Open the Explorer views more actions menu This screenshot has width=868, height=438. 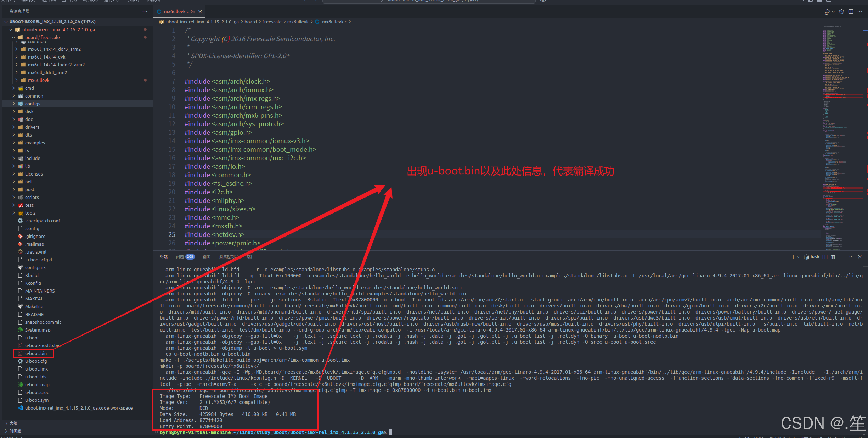(145, 11)
